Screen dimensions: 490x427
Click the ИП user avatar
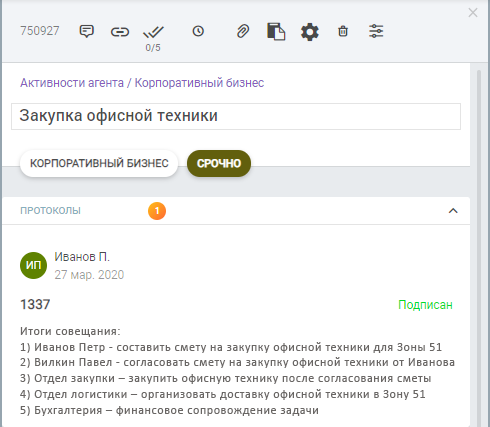[33, 265]
